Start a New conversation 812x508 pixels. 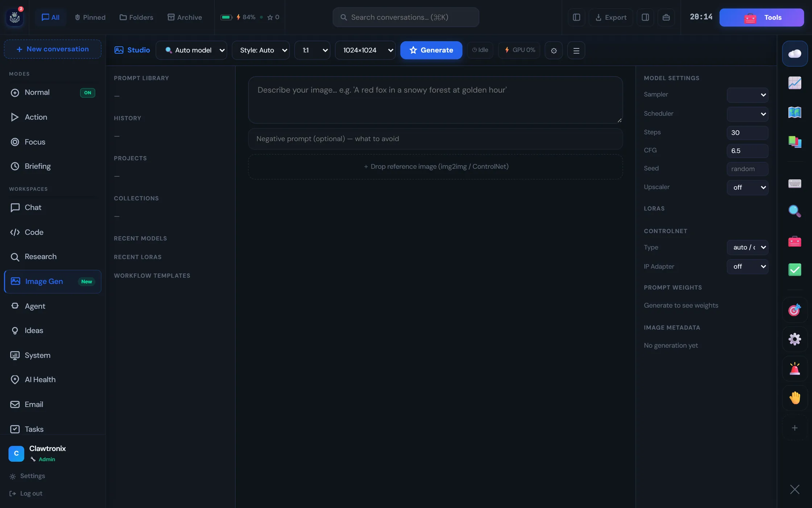(x=53, y=49)
